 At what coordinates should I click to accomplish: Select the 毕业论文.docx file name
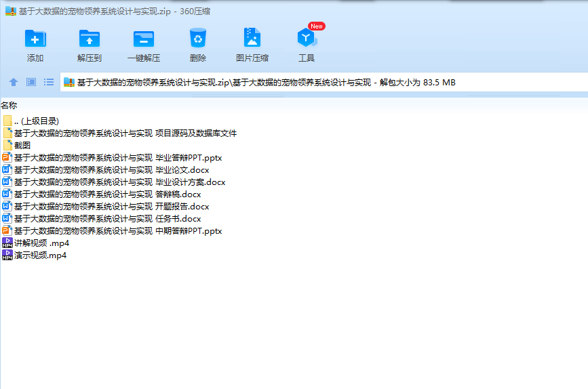112,170
